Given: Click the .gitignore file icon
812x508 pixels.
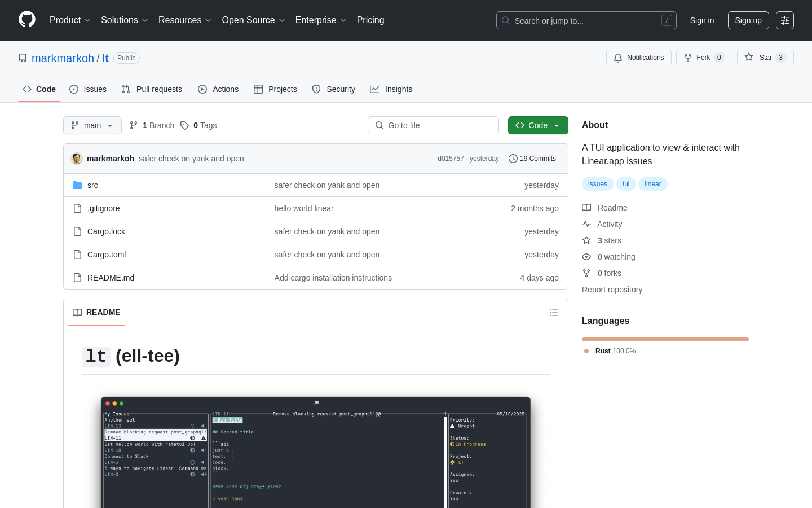Looking at the screenshot, I should click(x=77, y=208).
